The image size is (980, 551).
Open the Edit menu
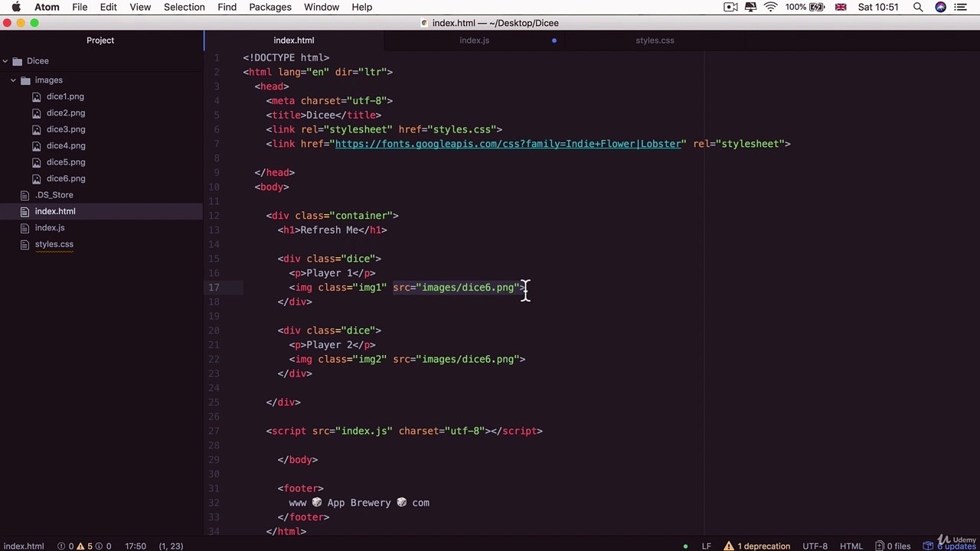point(109,7)
